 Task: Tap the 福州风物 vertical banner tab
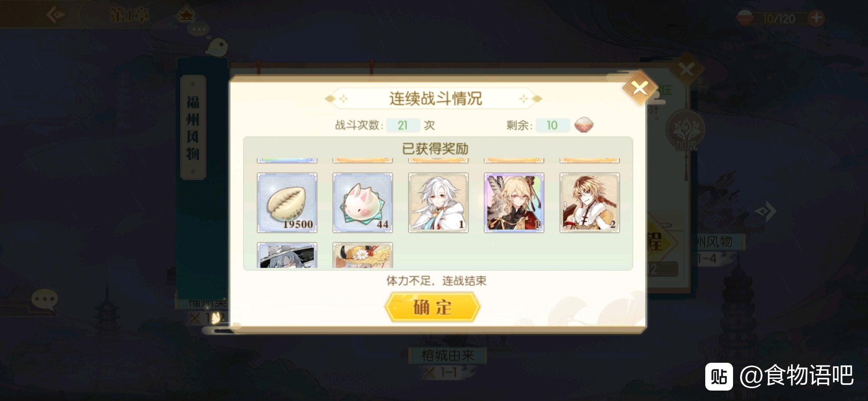(193, 128)
